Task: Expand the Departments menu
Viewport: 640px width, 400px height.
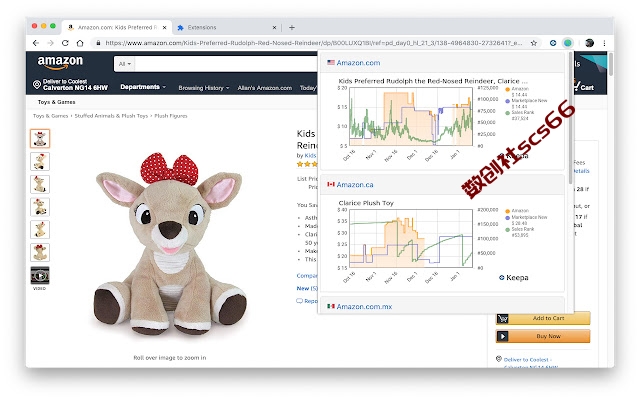Action: (143, 87)
